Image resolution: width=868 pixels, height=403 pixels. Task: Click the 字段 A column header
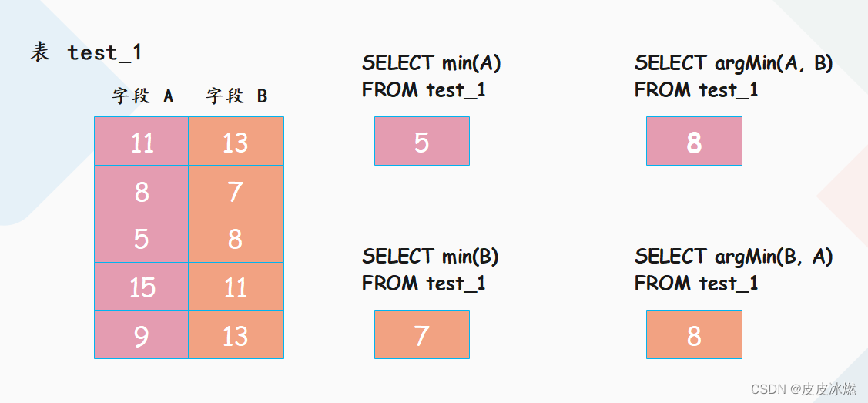tap(142, 96)
